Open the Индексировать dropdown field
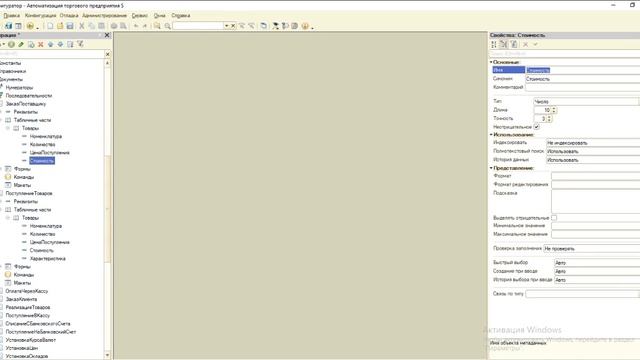 593,143
